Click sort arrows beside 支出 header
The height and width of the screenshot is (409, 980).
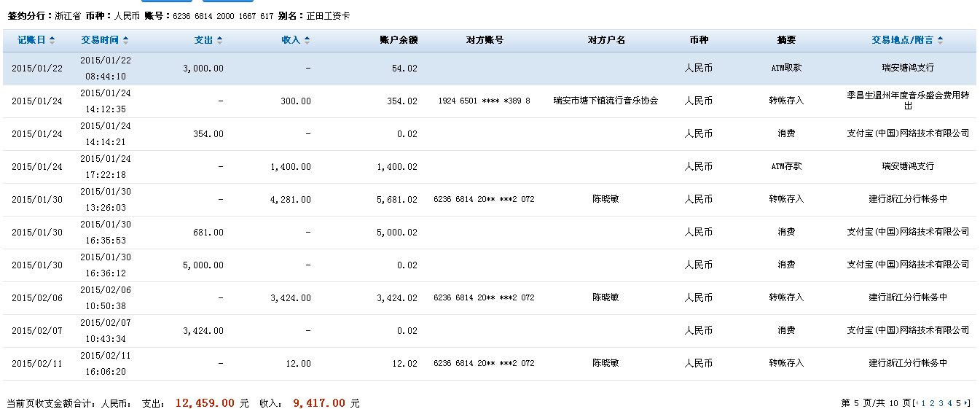point(220,40)
